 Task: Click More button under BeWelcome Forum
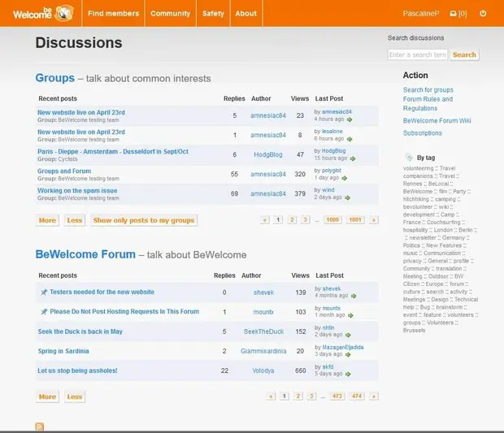tap(47, 396)
